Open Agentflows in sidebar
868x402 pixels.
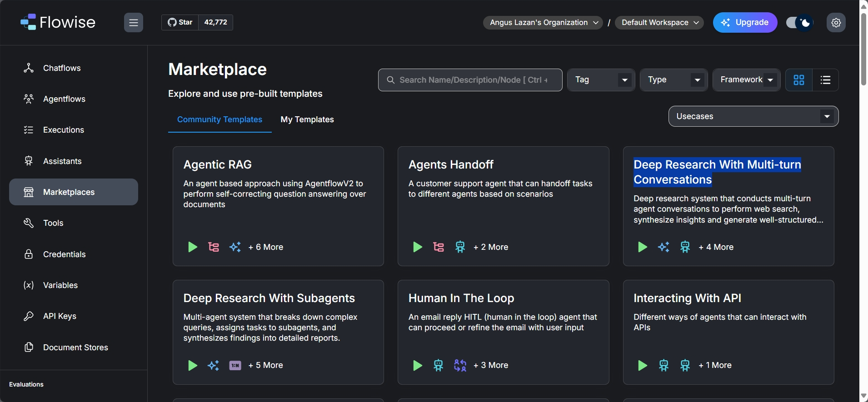74,99
